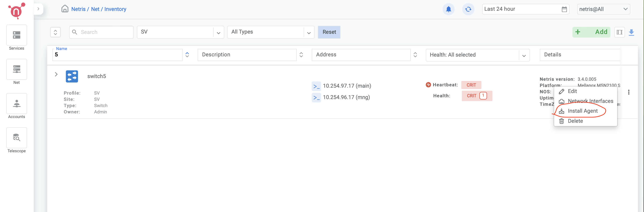Screen dimensions: 644x212
Task: Click the Inventory breadcrumb link
Action: (x=115, y=9)
